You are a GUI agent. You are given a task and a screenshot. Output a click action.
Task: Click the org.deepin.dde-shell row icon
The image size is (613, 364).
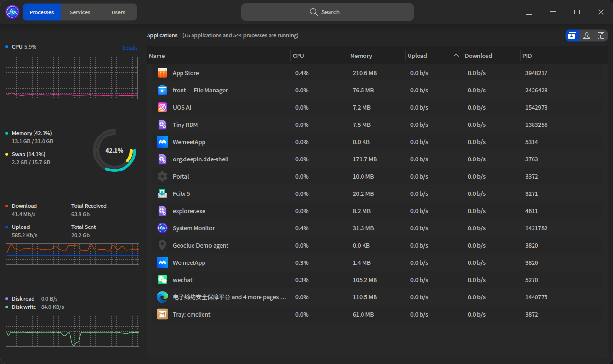click(x=162, y=159)
